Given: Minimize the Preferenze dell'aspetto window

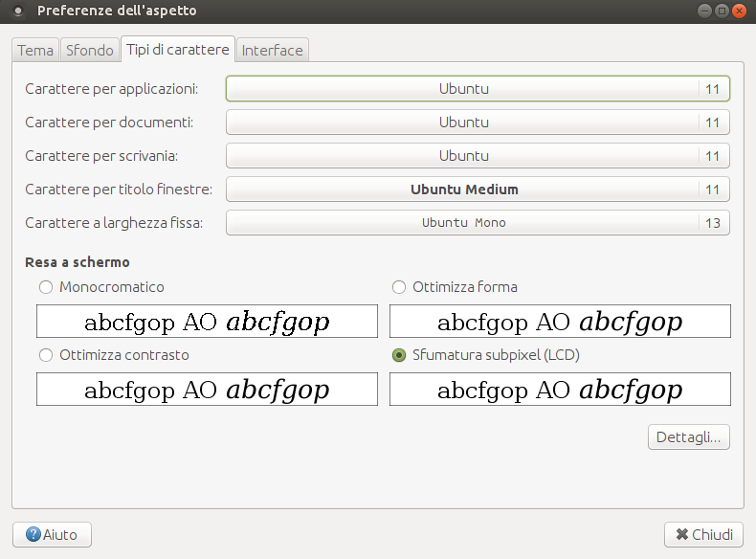Looking at the screenshot, I should [704, 11].
